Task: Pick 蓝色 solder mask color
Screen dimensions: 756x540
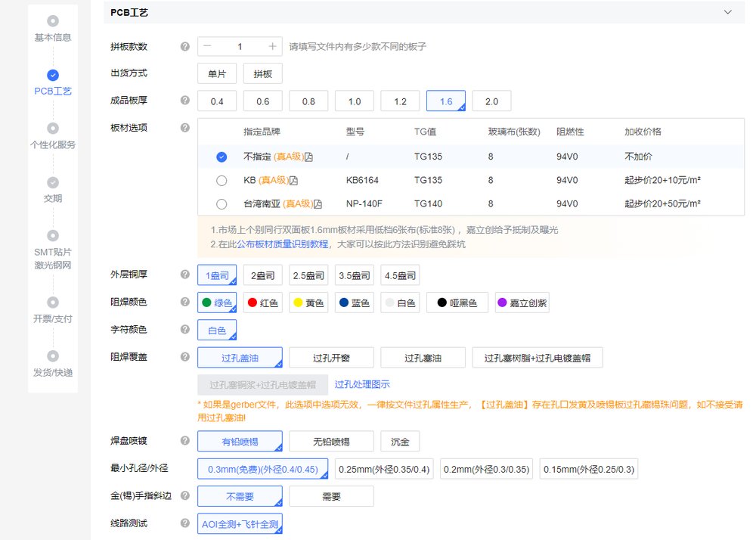Action: click(x=355, y=303)
